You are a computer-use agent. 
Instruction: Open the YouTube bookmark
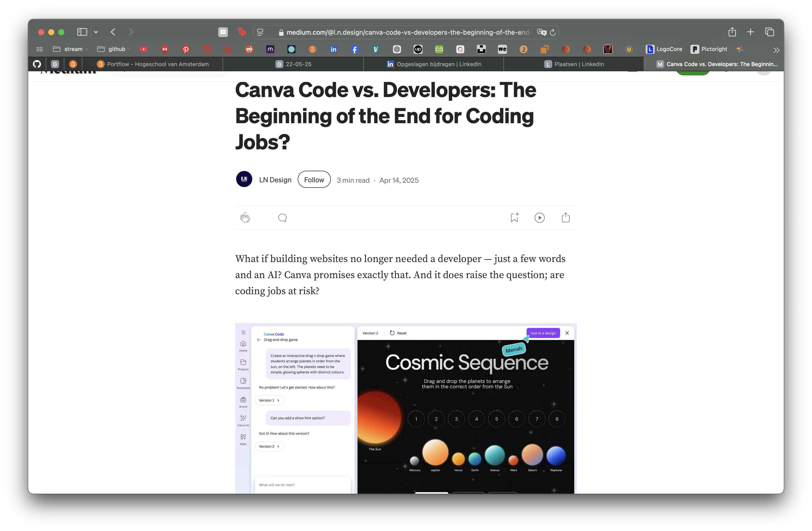(x=144, y=49)
